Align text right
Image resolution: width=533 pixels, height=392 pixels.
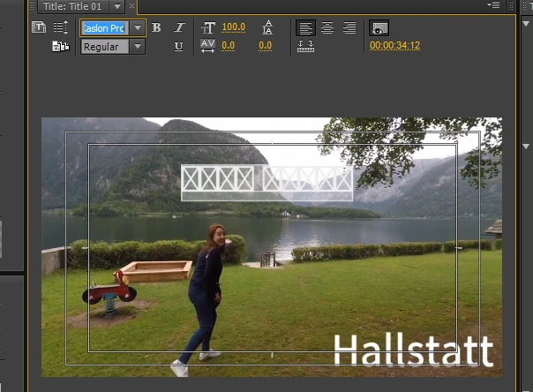pos(349,27)
